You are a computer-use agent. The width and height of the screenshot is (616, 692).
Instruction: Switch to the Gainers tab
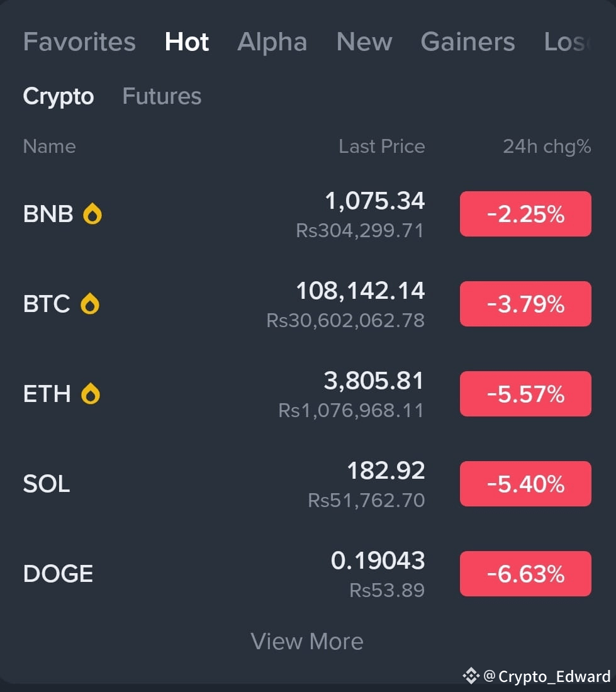(468, 42)
